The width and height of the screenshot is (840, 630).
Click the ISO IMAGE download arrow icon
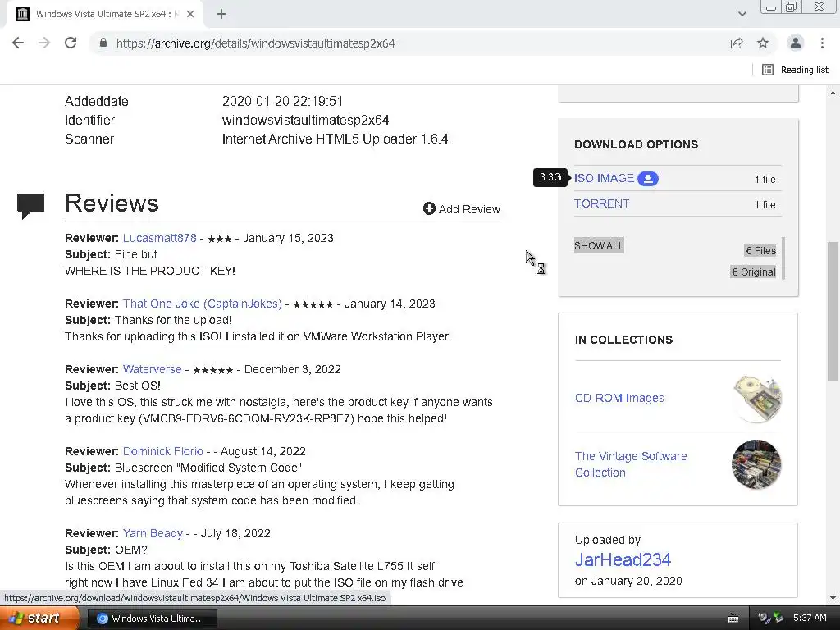coord(648,178)
